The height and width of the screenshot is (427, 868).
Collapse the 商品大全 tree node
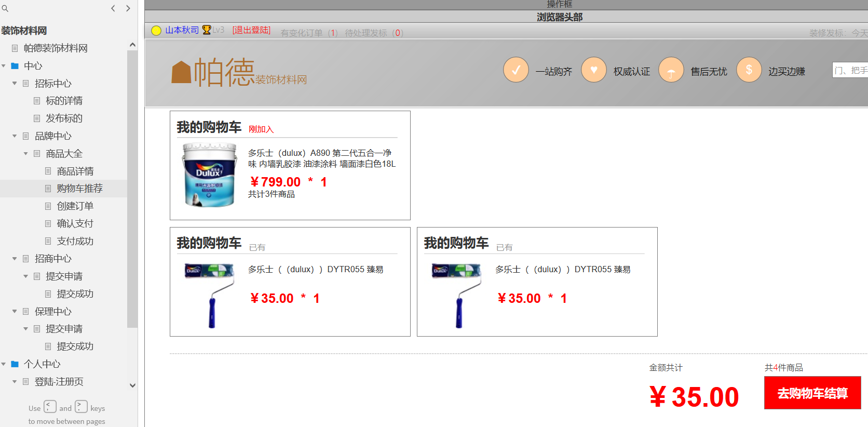click(x=25, y=154)
